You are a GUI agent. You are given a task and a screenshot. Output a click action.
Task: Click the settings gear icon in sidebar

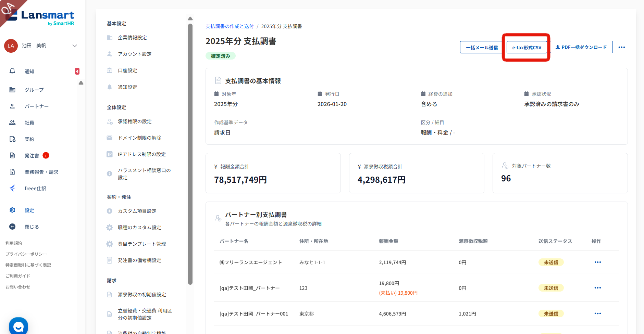12,210
